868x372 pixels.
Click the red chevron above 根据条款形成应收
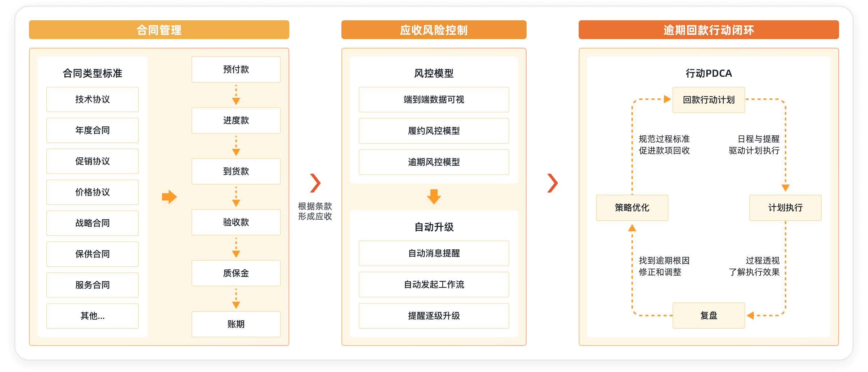click(x=315, y=183)
